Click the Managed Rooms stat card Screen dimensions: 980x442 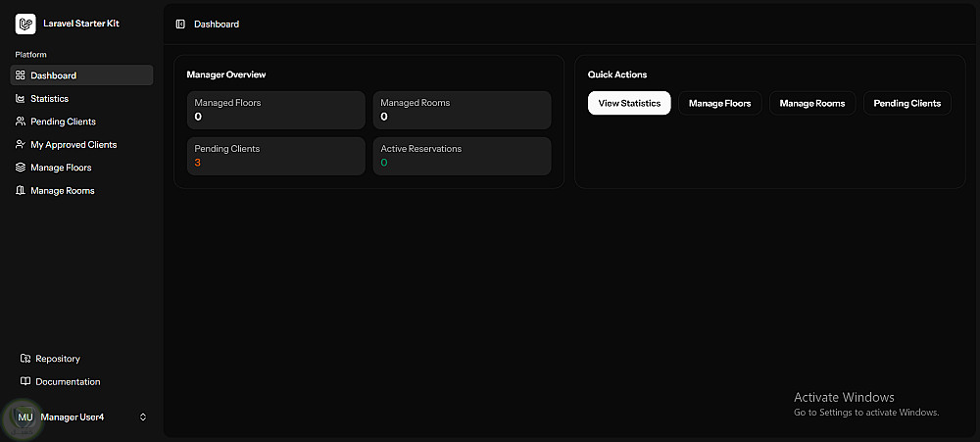click(462, 110)
